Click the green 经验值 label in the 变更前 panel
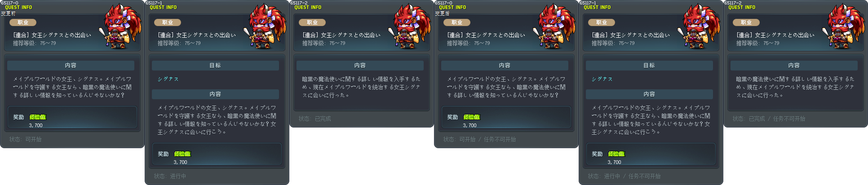 (x=38, y=117)
